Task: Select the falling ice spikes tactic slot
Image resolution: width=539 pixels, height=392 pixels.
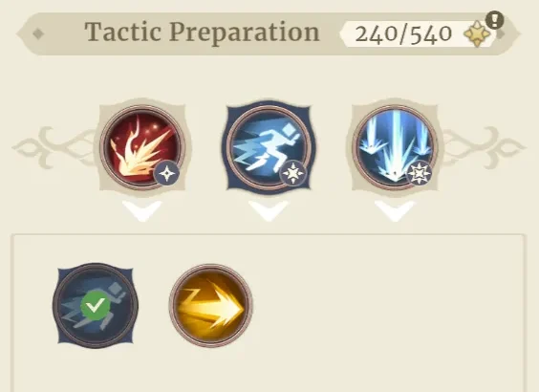Action: click(x=395, y=147)
